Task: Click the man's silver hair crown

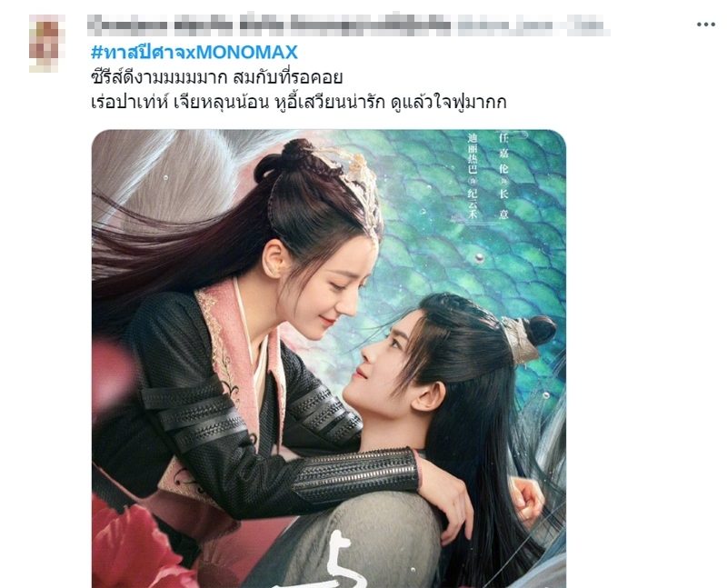Action: 519,341
